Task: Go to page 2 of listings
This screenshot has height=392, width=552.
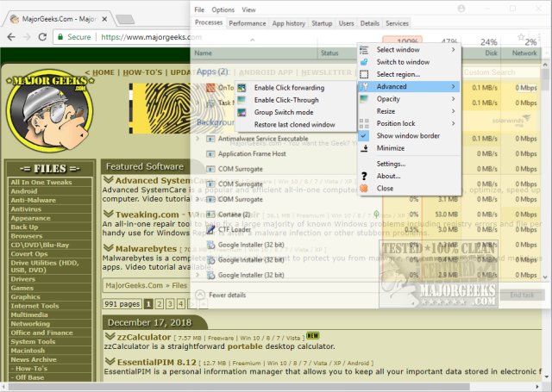Action: click(160, 304)
